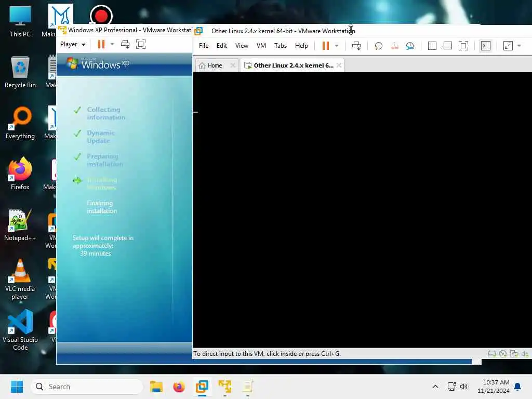The height and width of the screenshot is (399, 532).
Task: Enter full screen in the Player window
Action: [141, 44]
